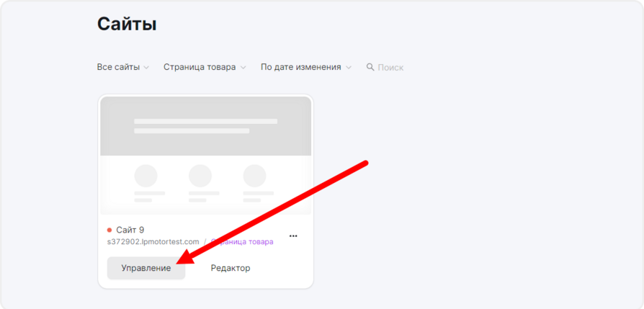The image size is (644, 309).
Task: Click the chevron arrow beside "Все сайты"
Action: (x=146, y=68)
